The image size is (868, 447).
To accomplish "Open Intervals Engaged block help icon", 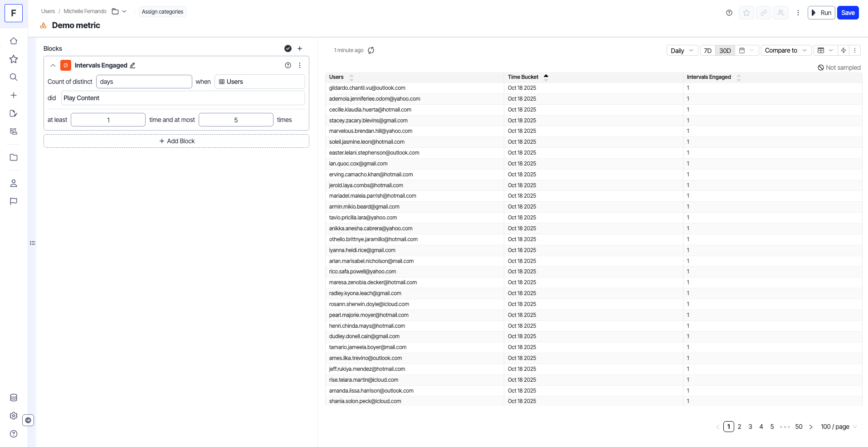I will click(x=288, y=65).
